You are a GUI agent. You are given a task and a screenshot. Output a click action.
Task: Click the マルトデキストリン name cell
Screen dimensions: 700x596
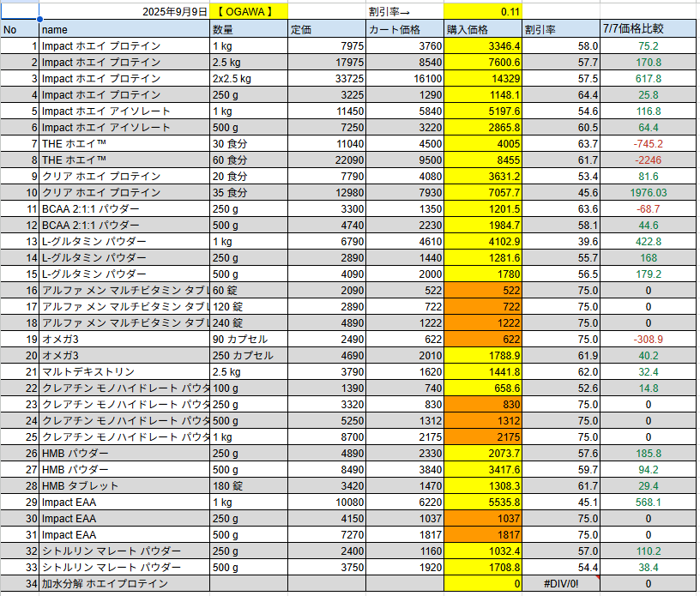pyautogui.click(x=124, y=372)
